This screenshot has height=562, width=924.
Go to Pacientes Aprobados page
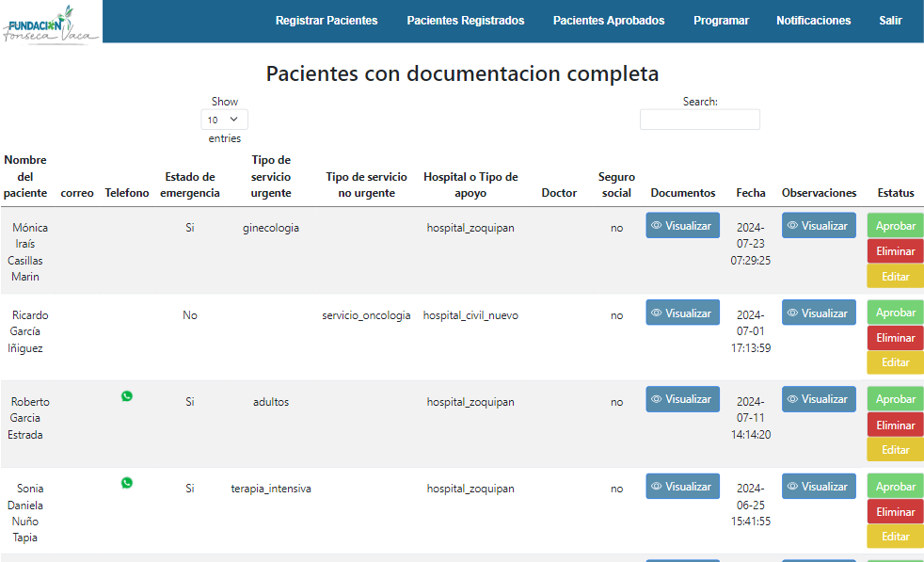[x=609, y=21]
